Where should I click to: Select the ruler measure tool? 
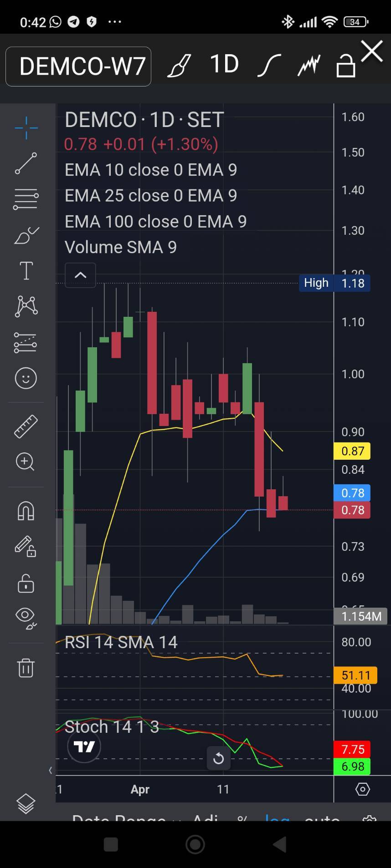click(26, 426)
